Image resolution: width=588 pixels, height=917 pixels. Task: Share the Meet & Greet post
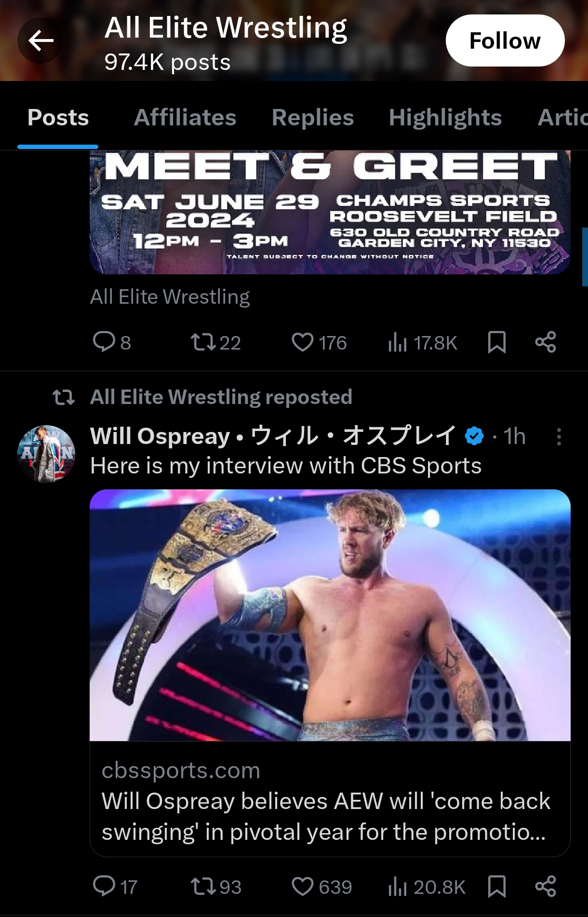pos(546,342)
